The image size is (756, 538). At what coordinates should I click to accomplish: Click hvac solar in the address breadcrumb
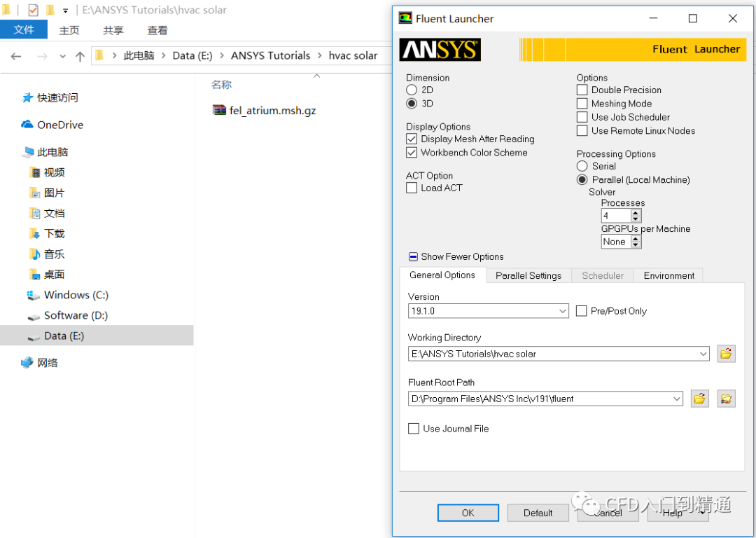coord(353,55)
